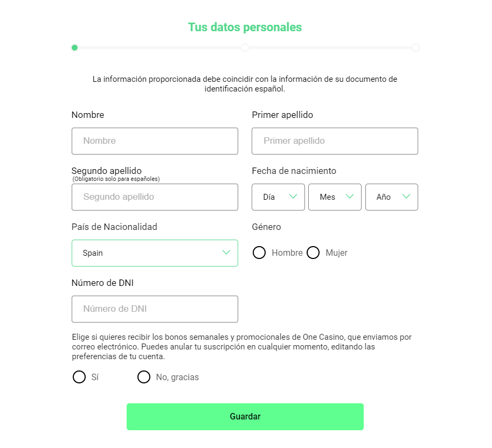Click the Guardar button
This screenshot has height=448, width=492.
tap(245, 417)
